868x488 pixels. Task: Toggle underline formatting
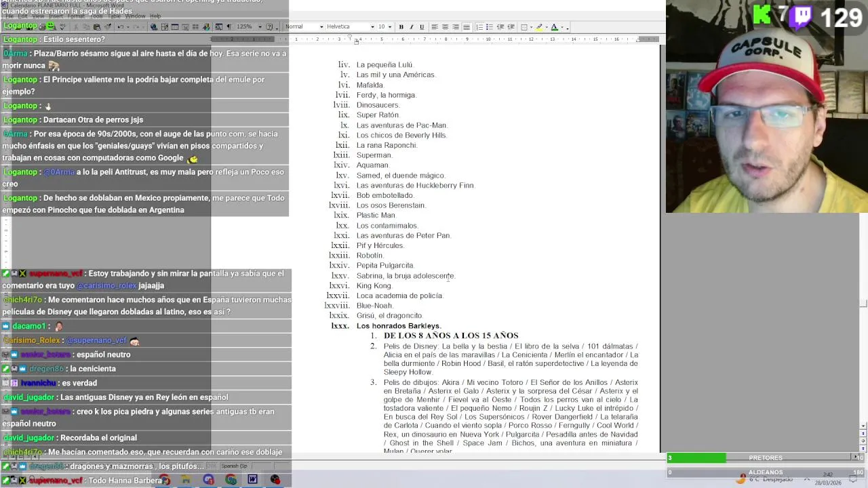[422, 27]
